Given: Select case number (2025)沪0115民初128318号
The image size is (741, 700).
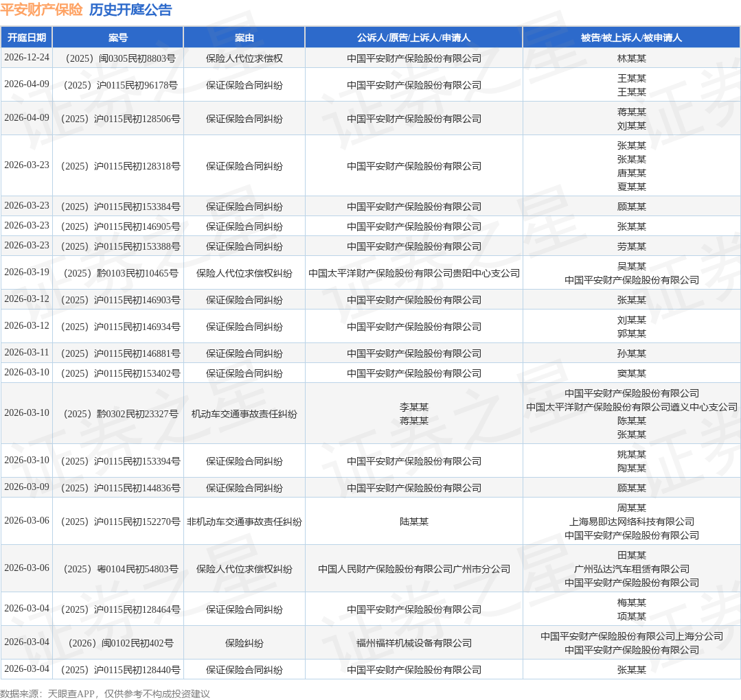Looking at the screenshot, I should (x=118, y=166).
